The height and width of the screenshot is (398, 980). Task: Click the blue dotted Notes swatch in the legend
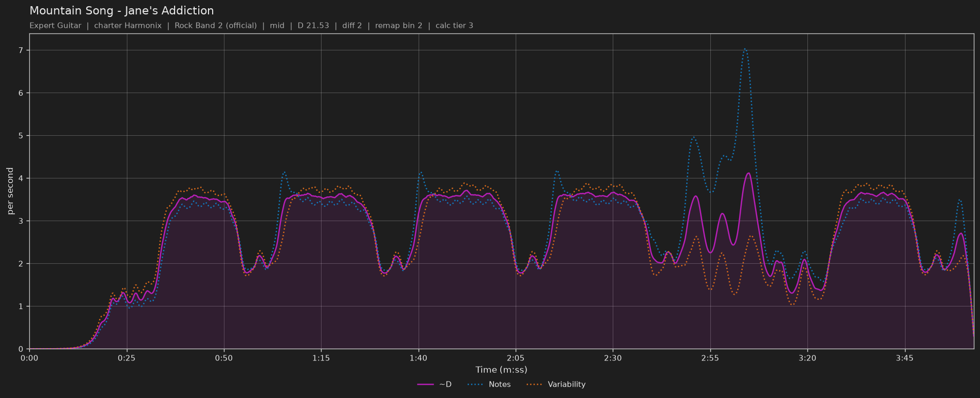476,385
